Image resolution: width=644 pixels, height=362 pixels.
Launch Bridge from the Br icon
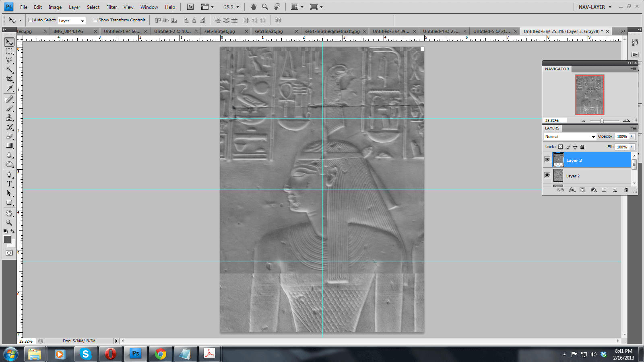[x=190, y=7]
